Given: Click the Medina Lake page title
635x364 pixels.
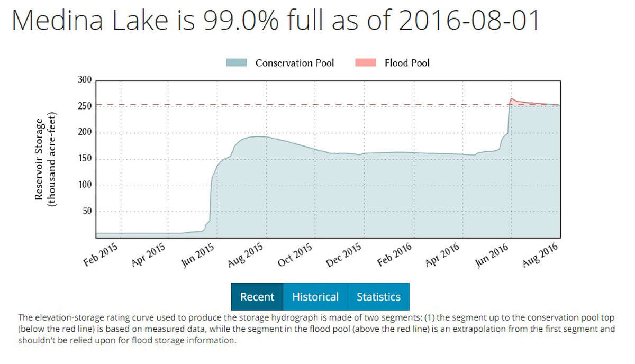Looking at the screenshot, I should click(x=275, y=21).
